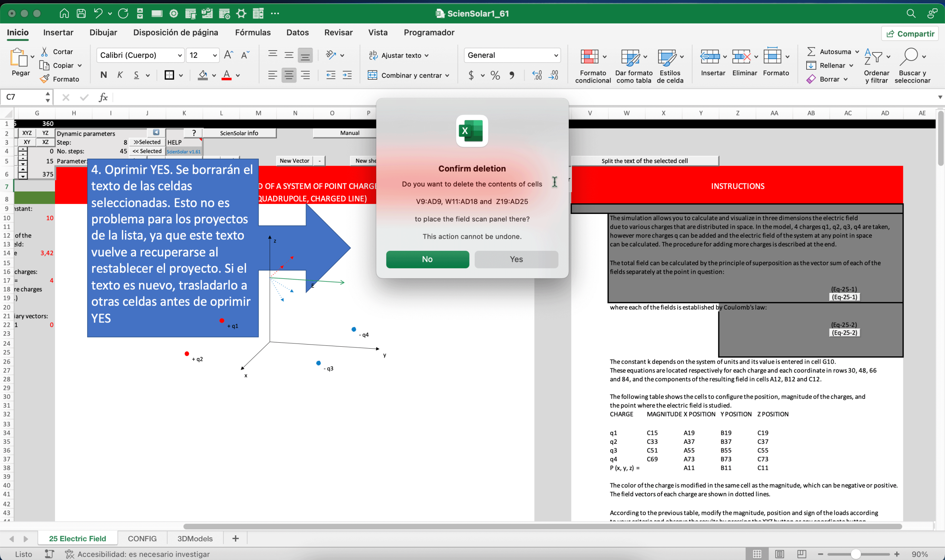Viewport: 945px width, 560px height.
Task: Open the search magnifier in title bar
Action: [910, 14]
